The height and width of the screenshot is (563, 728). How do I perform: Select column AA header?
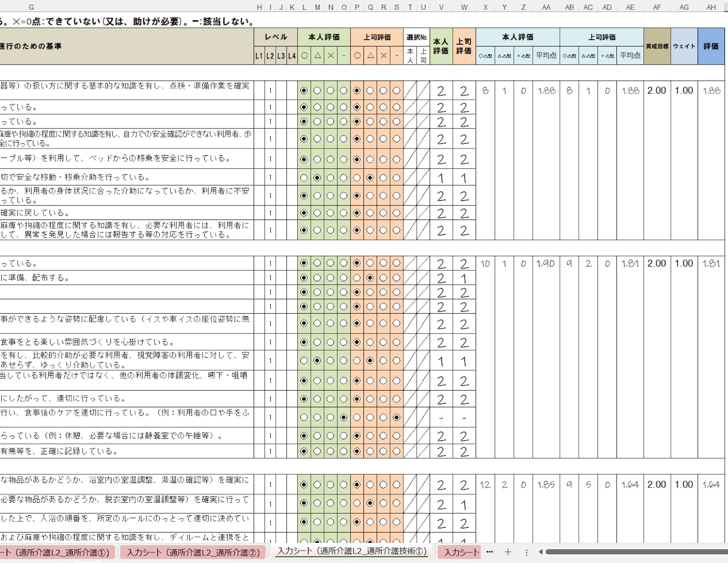546,7
